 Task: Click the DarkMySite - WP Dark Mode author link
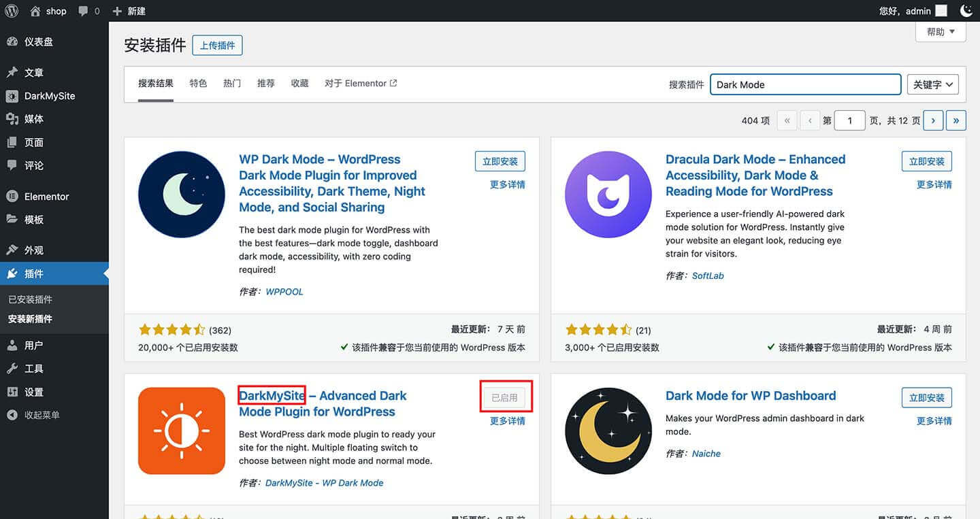(325, 483)
